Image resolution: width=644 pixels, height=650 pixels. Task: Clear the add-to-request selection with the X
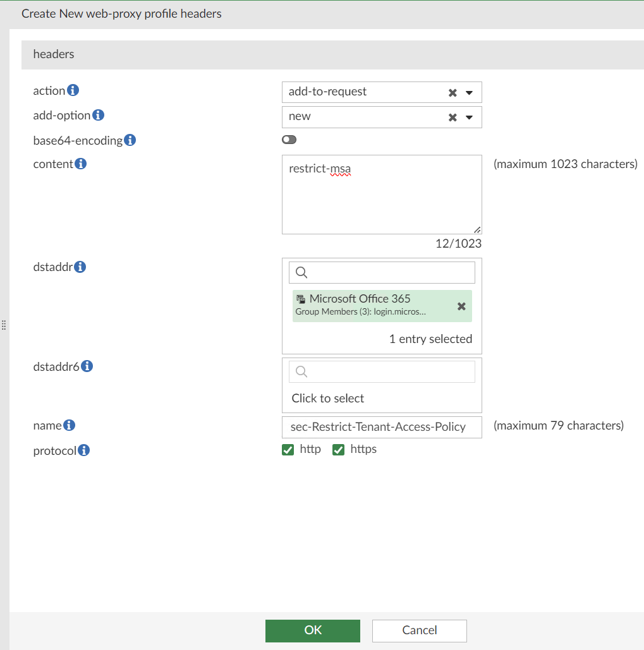pyautogui.click(x=453, y=92)
